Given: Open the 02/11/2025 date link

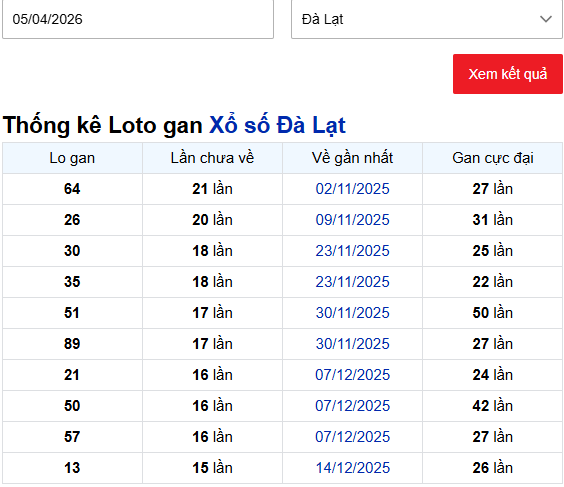Looking at the screenshot, I should click(x=352, y=189).
